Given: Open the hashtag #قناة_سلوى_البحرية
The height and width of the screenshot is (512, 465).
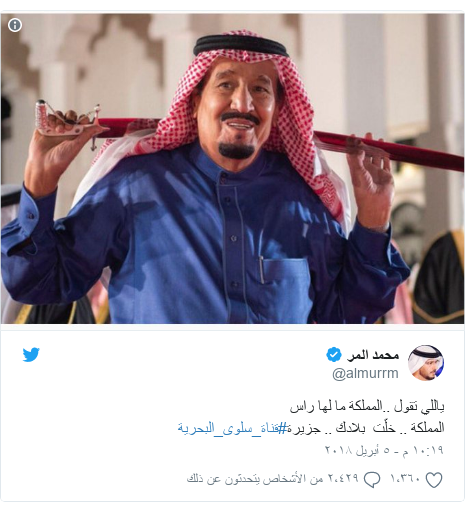Looking at the screenshot, I should [232, 428].
